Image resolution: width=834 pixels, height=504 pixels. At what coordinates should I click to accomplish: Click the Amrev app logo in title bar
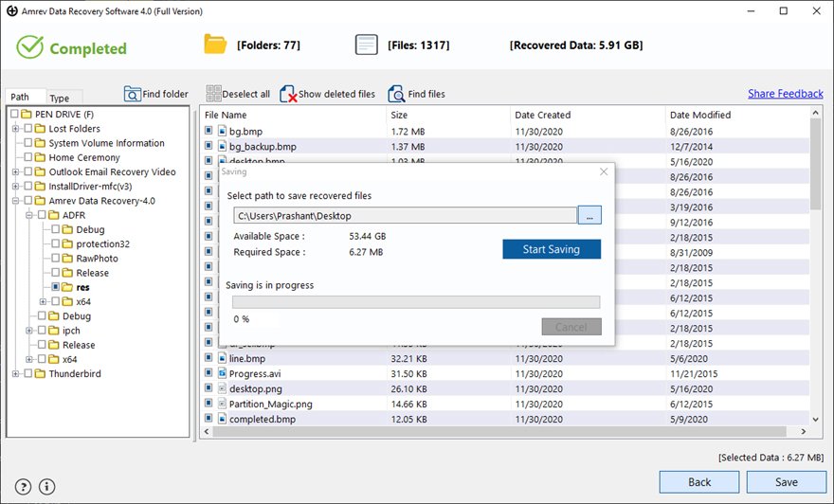coord(11,10)
